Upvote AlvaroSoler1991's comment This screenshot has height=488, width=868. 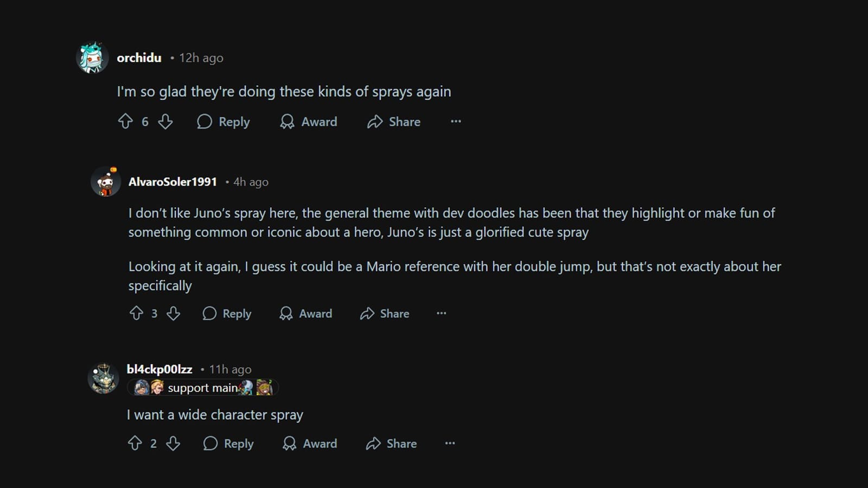[x=136, y=313]
